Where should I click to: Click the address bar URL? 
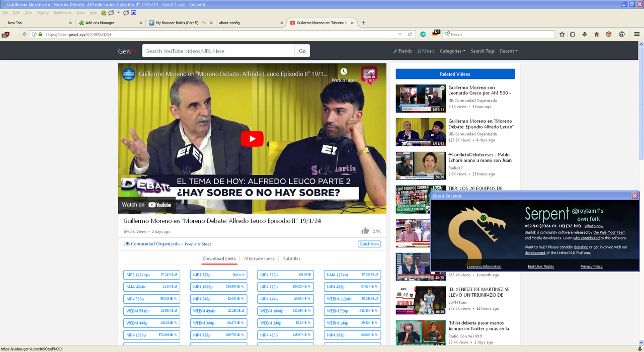[x=78, y=34]
